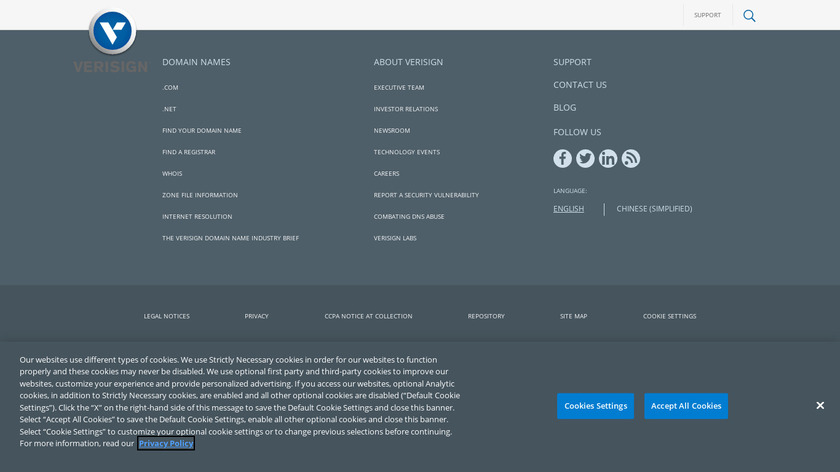Open the Privacy Policy link in banner
Screen dimensions: 840x472
tap(166, 444)
